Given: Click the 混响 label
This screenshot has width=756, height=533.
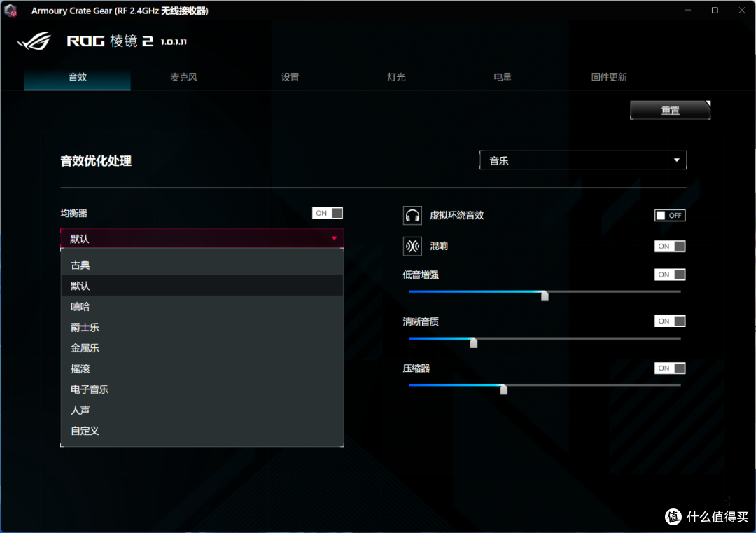Looking at the screenshot, I should (439, 246).
